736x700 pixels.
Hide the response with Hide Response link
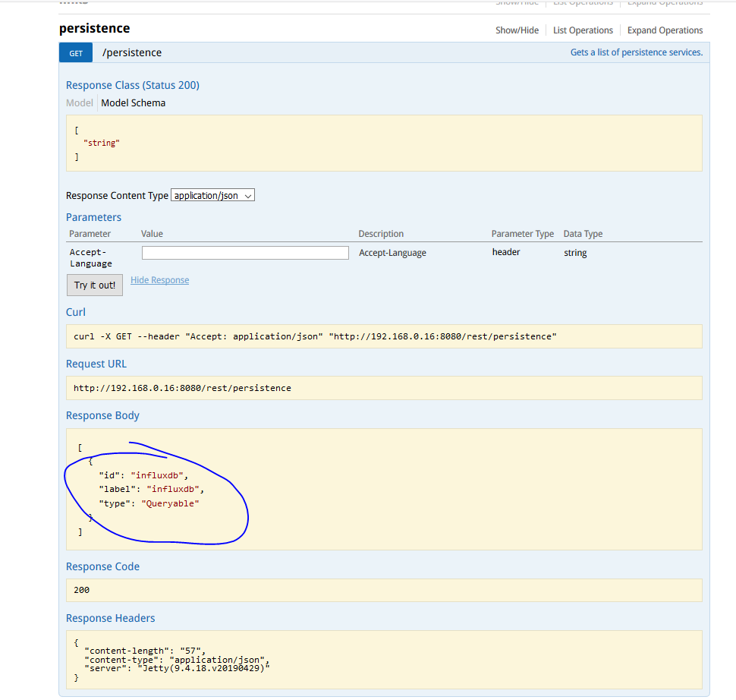(x=159, y=280)
